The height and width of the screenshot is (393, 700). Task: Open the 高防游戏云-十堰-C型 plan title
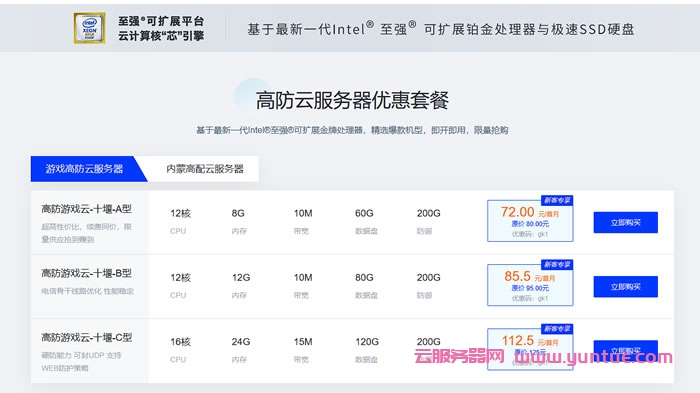[x=87, y=338]
